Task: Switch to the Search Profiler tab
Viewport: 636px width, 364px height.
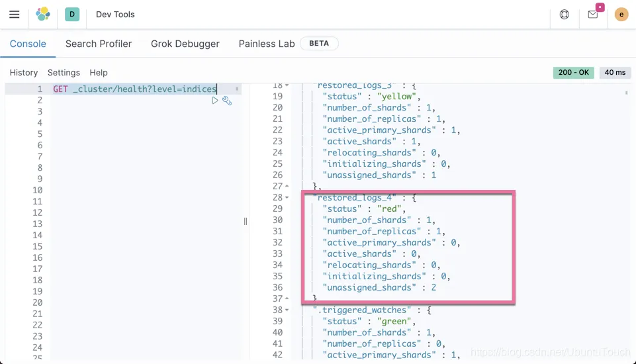Action: point(99,44)
